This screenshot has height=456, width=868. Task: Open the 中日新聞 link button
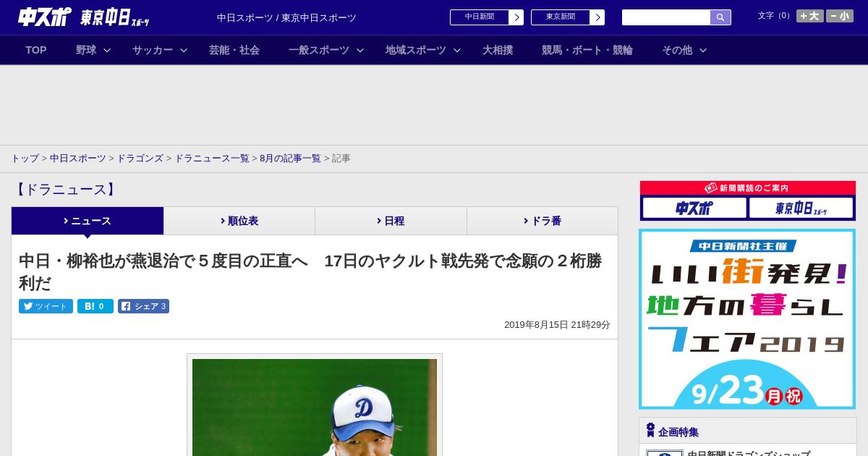point(487,17)
